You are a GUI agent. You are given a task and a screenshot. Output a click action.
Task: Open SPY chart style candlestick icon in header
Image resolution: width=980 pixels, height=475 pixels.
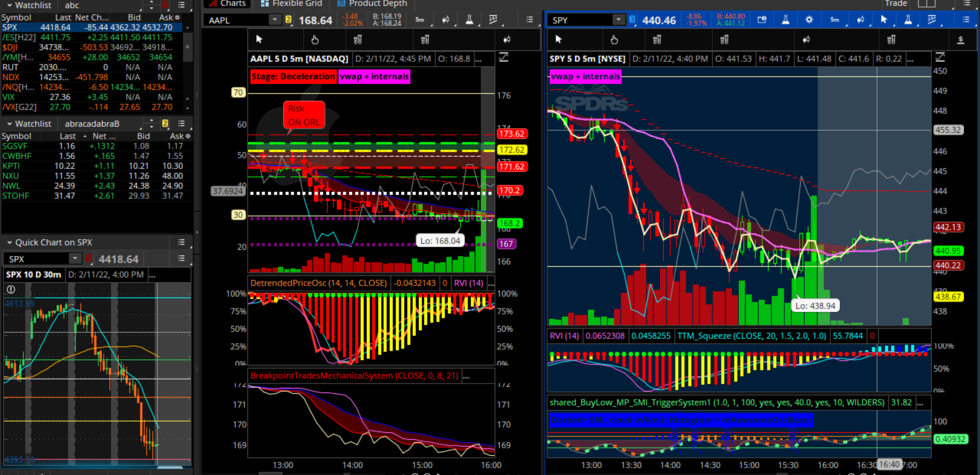(x=861, y=20)
